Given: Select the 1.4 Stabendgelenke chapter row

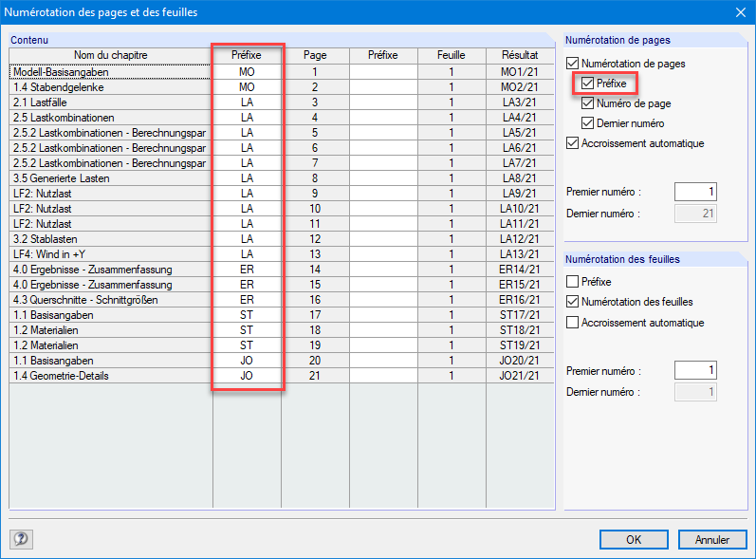Looking at the screenshot, I should tap(110, 87).
